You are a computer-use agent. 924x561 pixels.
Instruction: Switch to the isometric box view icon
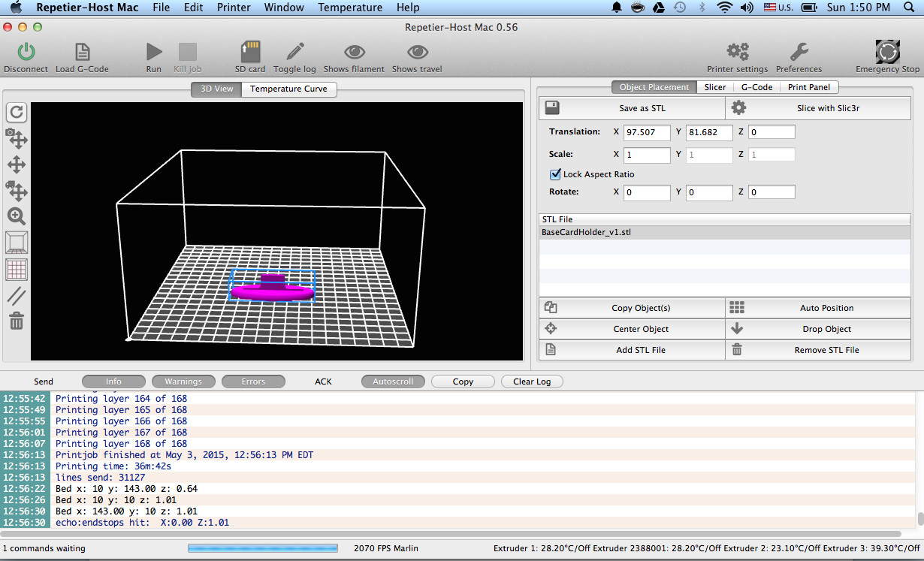click(17, 243)
